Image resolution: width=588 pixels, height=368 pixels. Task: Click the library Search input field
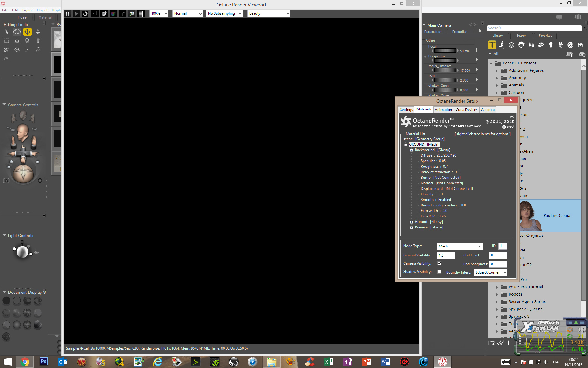point(534,28)
